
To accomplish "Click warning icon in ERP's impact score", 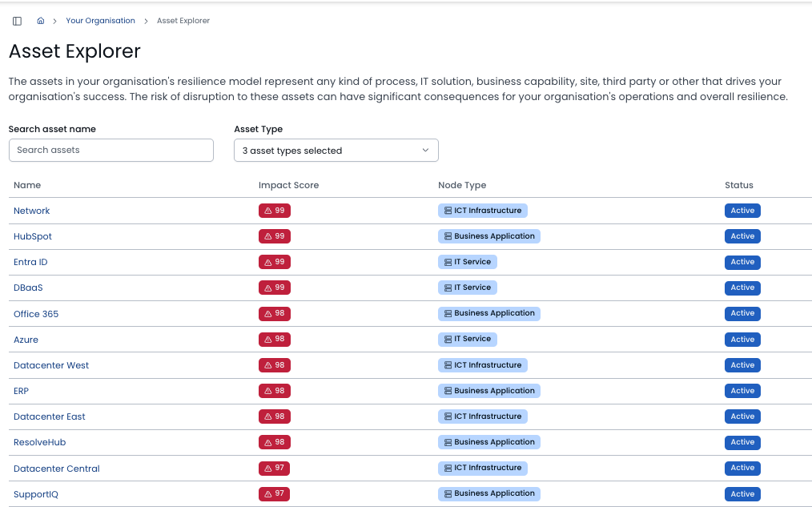I will pos(268,391).
